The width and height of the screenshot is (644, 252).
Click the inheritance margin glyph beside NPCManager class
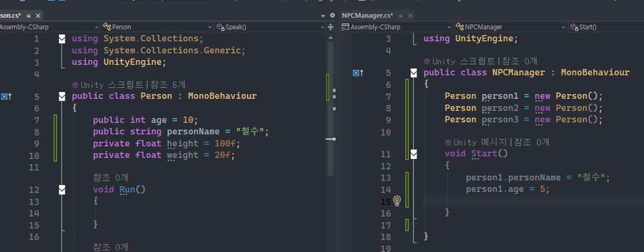[x=358, y=73]
